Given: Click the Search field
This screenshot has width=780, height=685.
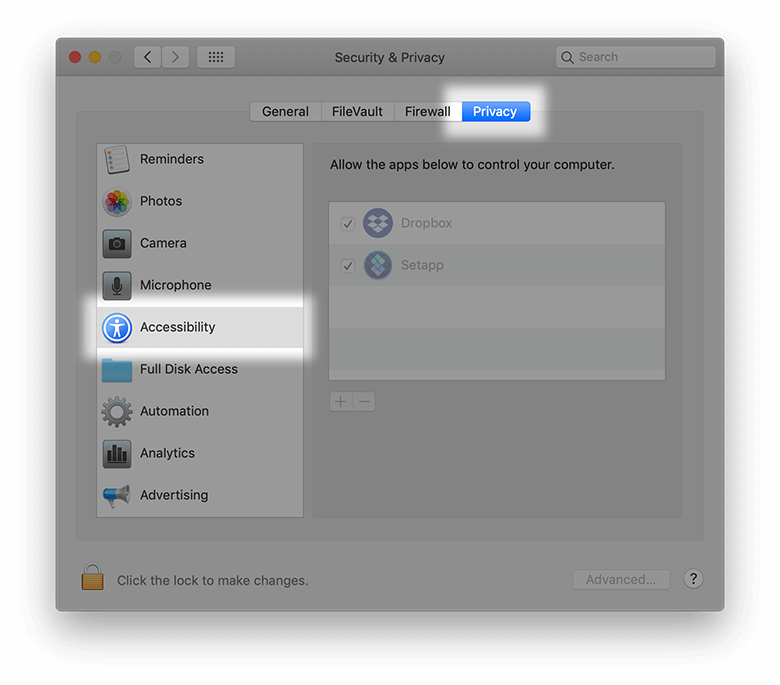Looking at the screenshot, I should (x=636, y=57).
